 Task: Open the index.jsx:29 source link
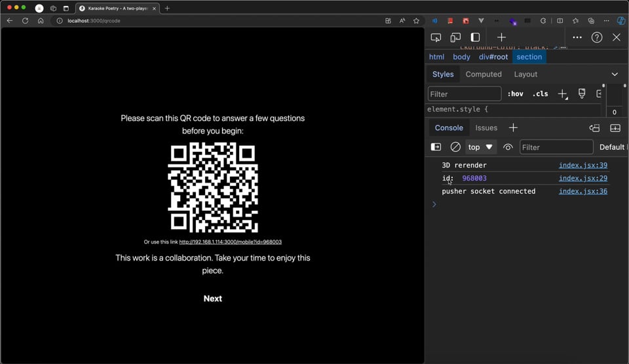[x=582, y=178]
